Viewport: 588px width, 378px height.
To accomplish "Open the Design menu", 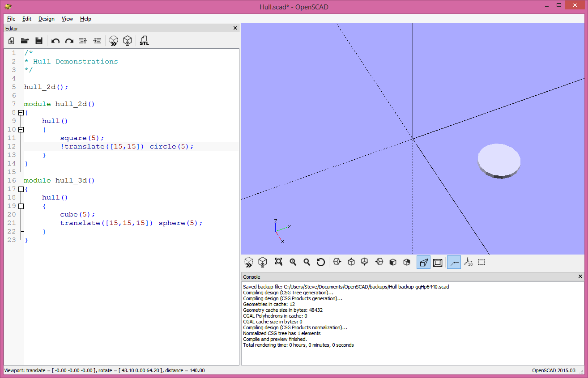I will (x=46, y=19).
